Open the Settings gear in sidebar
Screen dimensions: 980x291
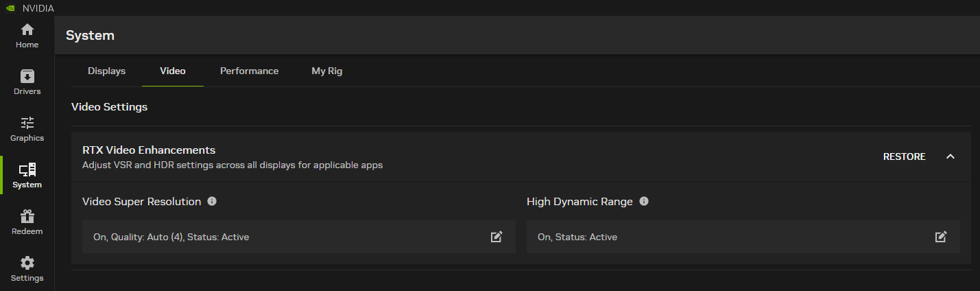(27, 263)
